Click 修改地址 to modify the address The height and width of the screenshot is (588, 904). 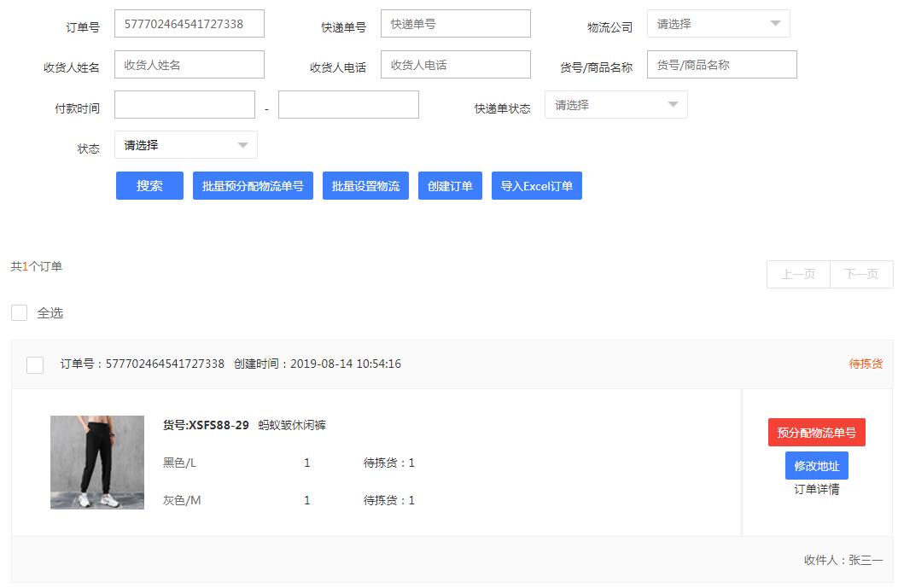pyautogui.click(x=815, y=465)
